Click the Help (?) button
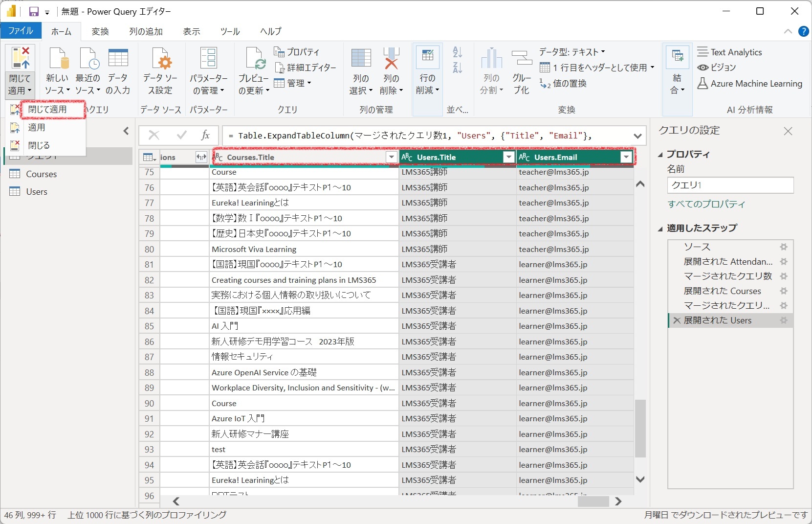Image resolution: width=812 pixels, height=524 pixels. [803, 31]
